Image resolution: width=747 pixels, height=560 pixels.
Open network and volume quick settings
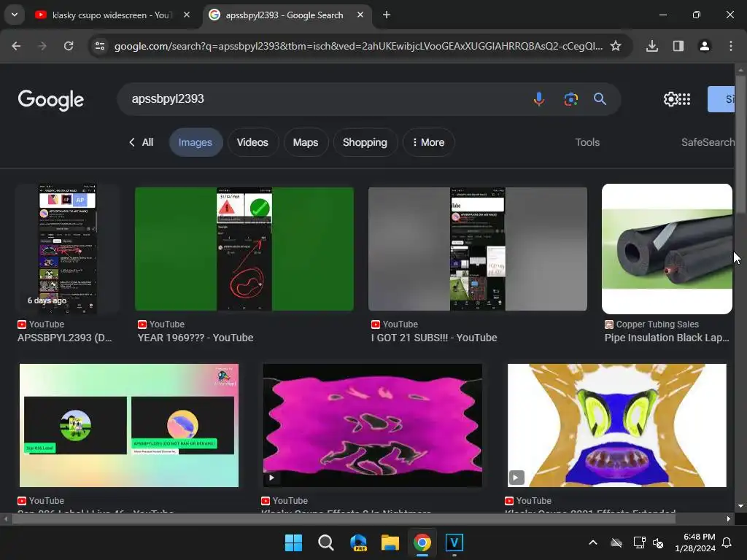click(x=649, y=542)
